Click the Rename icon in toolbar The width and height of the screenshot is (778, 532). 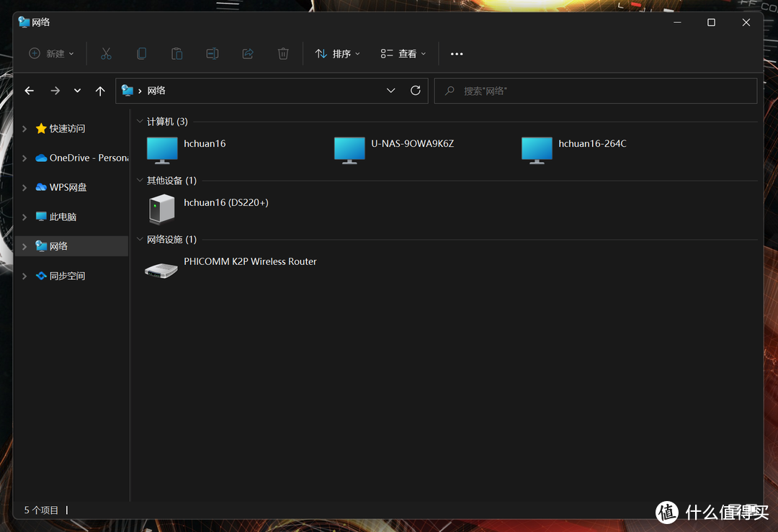tap(212, 53)
